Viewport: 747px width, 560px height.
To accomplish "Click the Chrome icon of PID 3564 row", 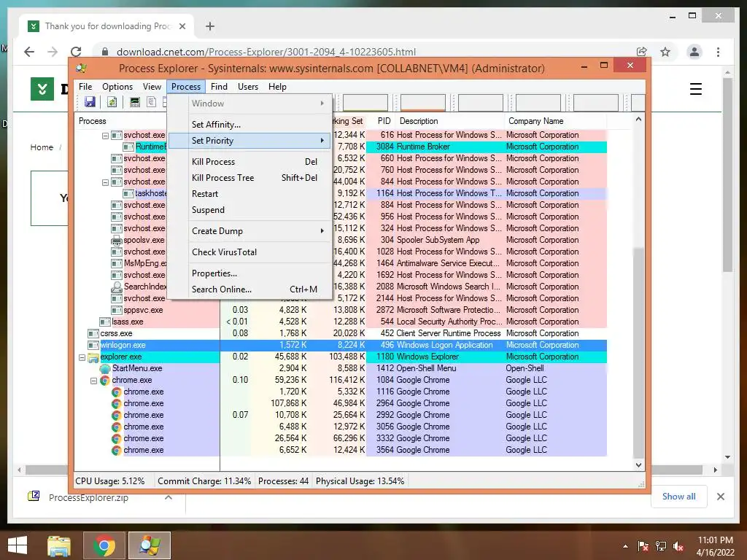I will point(116,451).
